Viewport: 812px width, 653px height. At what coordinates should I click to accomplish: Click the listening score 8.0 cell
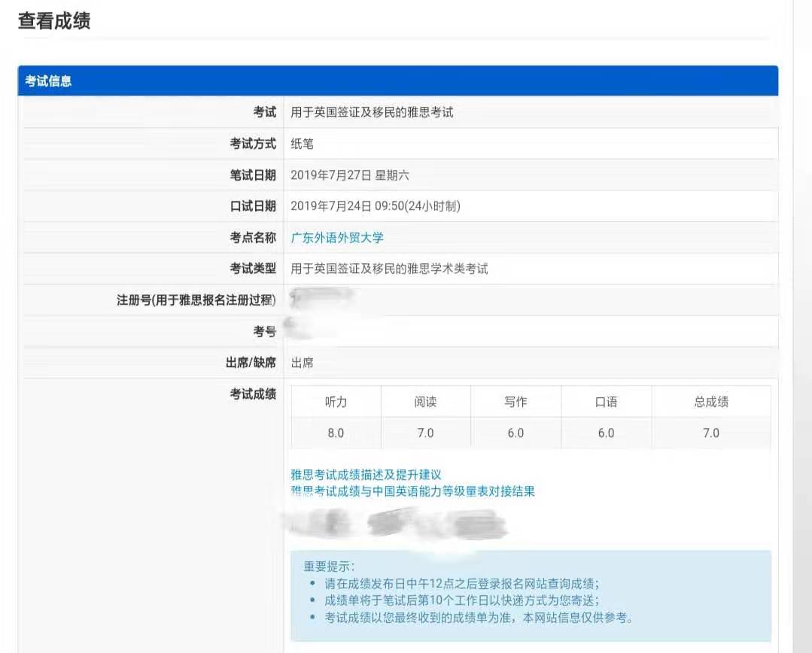pyautogui.click(x=335, y=433)
